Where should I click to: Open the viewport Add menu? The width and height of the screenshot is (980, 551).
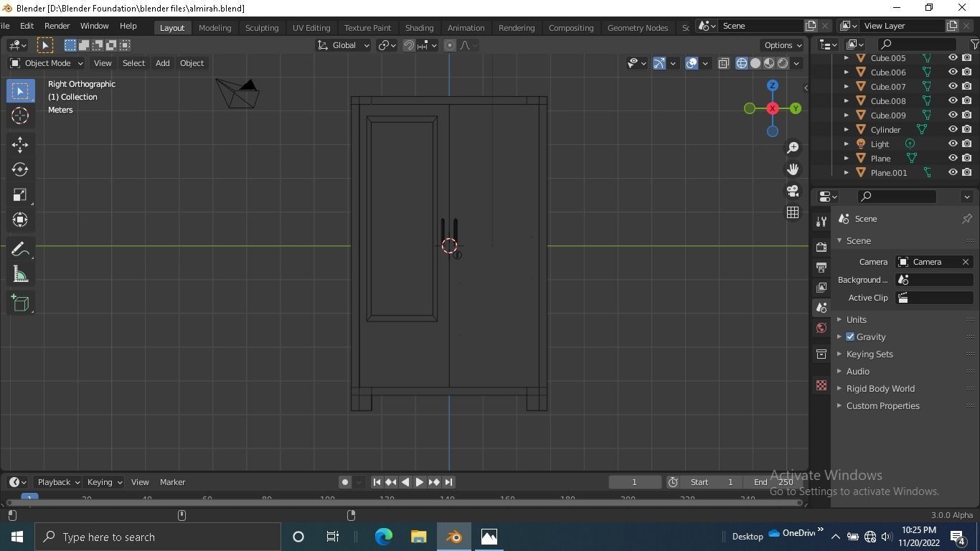point(163,63)
